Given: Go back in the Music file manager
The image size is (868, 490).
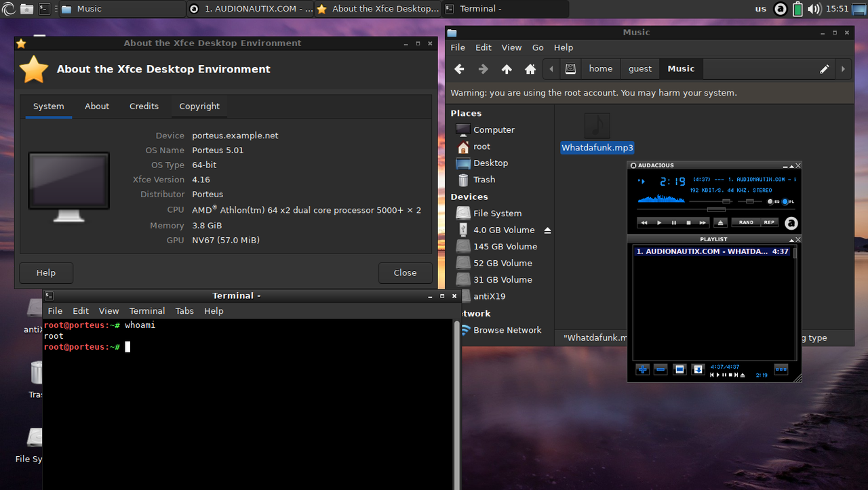Looking at the screenshot, I should coord(459,68).
